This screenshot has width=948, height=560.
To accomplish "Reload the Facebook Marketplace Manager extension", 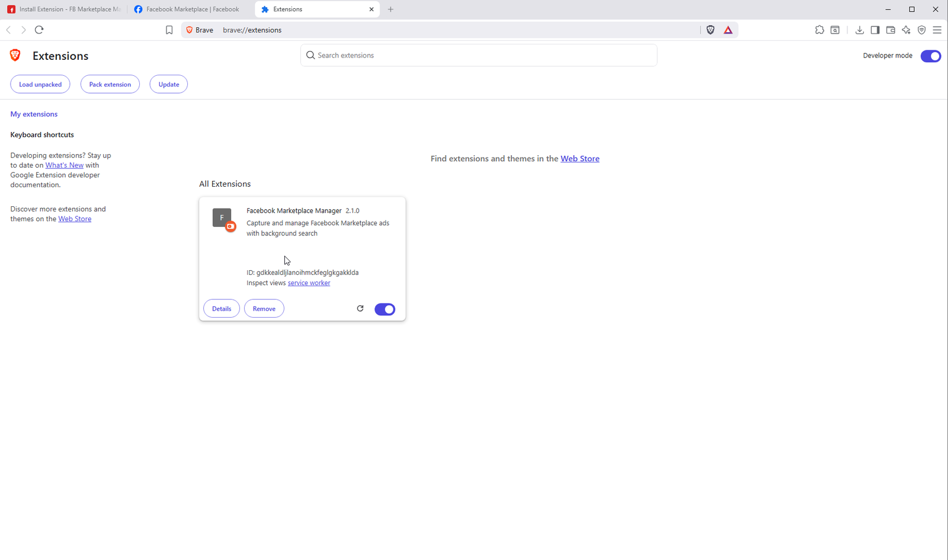I will (360, 308).
